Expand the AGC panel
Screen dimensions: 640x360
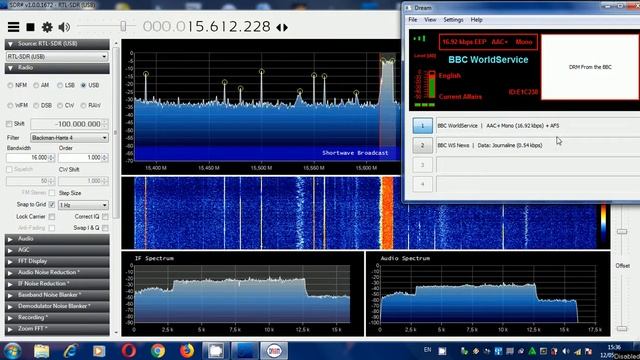(57, 250)
